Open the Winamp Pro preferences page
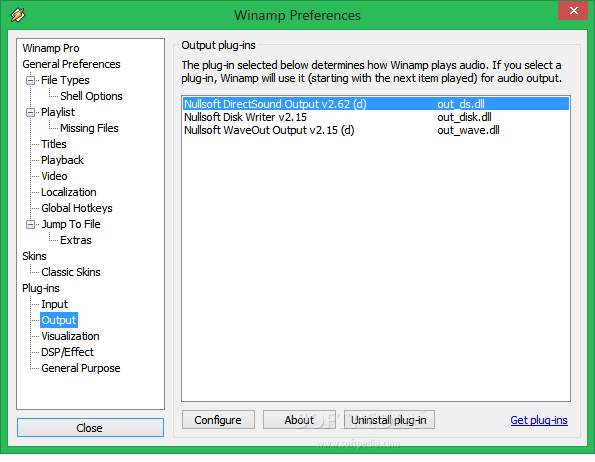Image resolution: width=595 pixels, height=462 pixels. pyautogui.click(x=51, y=48)
